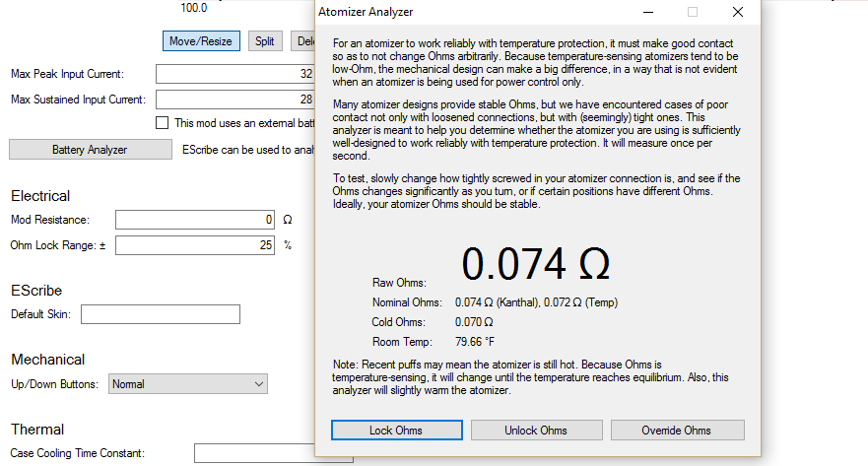Click the greyed-out maximize icon
Image resolution: width=868 pixels, height=466 pixels.
(693, 12)
